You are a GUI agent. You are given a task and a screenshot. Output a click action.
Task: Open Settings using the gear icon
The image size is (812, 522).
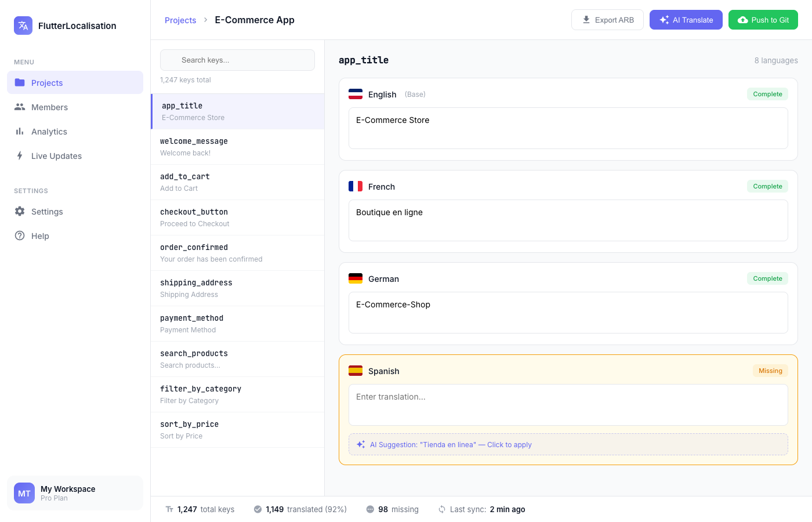tap(20, 211)
